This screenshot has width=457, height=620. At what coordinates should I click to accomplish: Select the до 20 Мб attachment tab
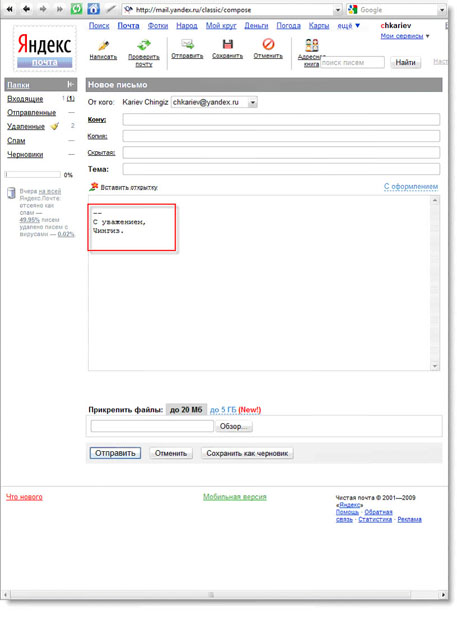pos(186,410)
